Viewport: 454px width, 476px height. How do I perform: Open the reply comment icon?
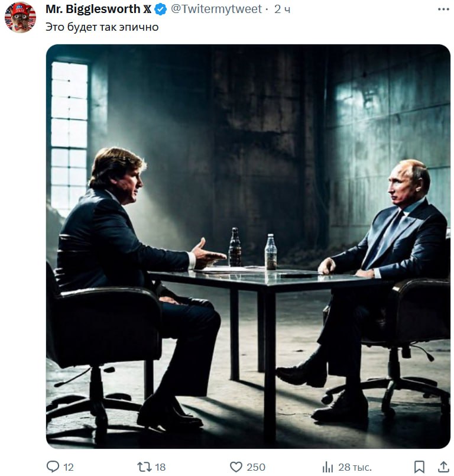pyautogui.click(x=53, y=467)
